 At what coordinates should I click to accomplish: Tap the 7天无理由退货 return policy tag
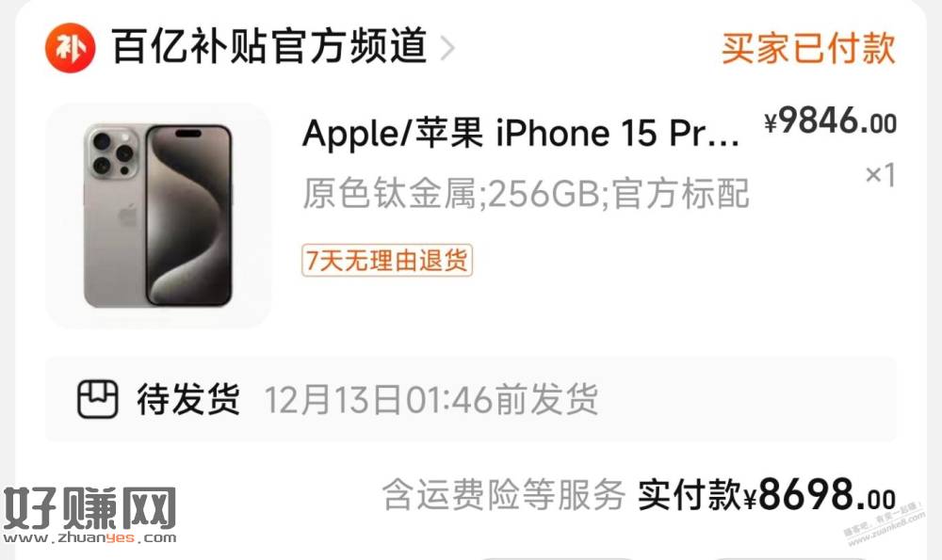coord(387,261)
